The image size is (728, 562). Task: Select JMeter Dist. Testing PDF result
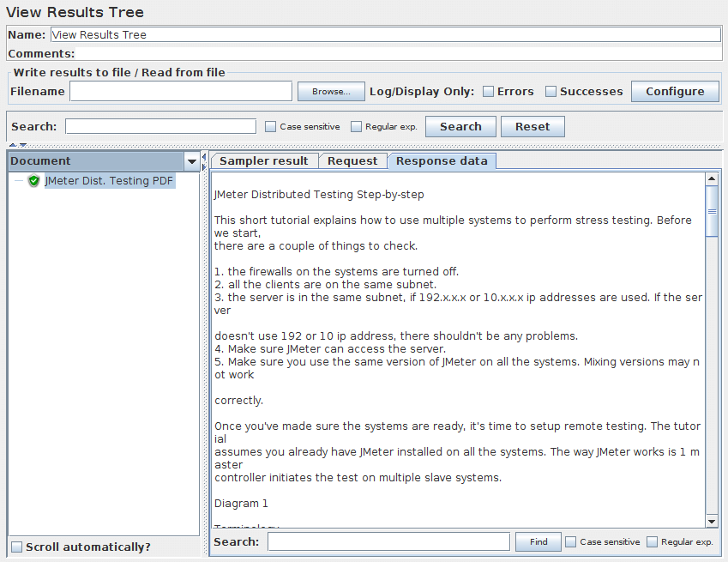coord(109,181)
